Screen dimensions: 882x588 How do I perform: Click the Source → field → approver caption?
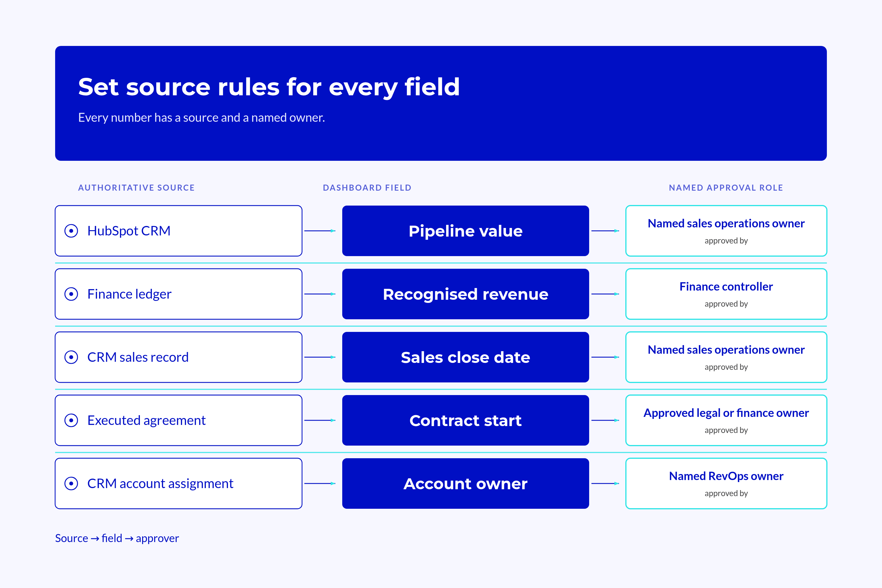coord(117,539)
